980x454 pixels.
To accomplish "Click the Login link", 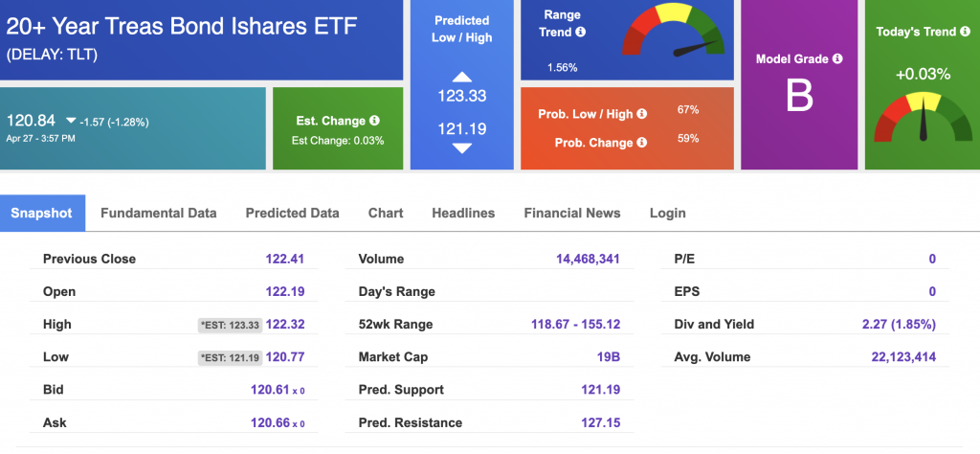I will [x=667, y=214].
